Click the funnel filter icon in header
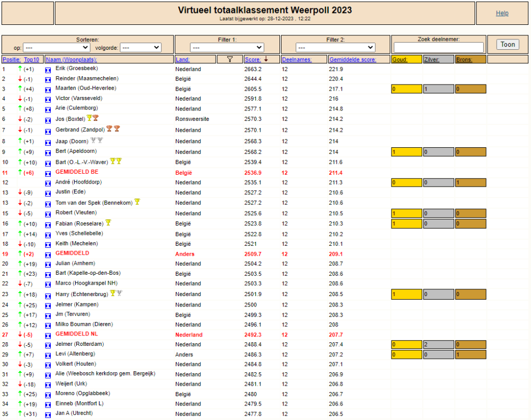 coord(230,59)
